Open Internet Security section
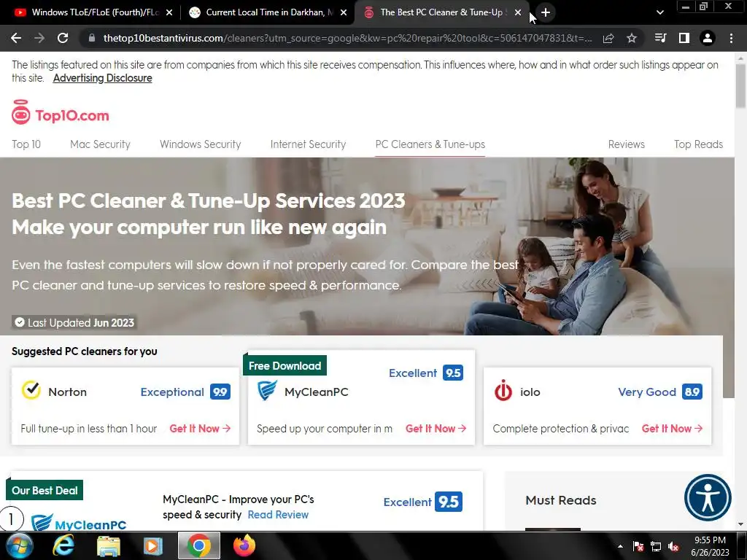Viewport: 747px width, 560px height. (x=308, y=144)
